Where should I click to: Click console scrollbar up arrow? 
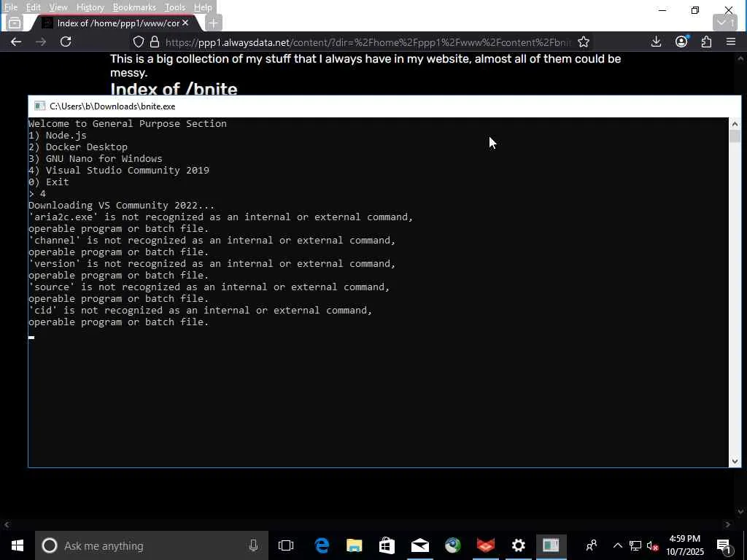pos(735,124)
